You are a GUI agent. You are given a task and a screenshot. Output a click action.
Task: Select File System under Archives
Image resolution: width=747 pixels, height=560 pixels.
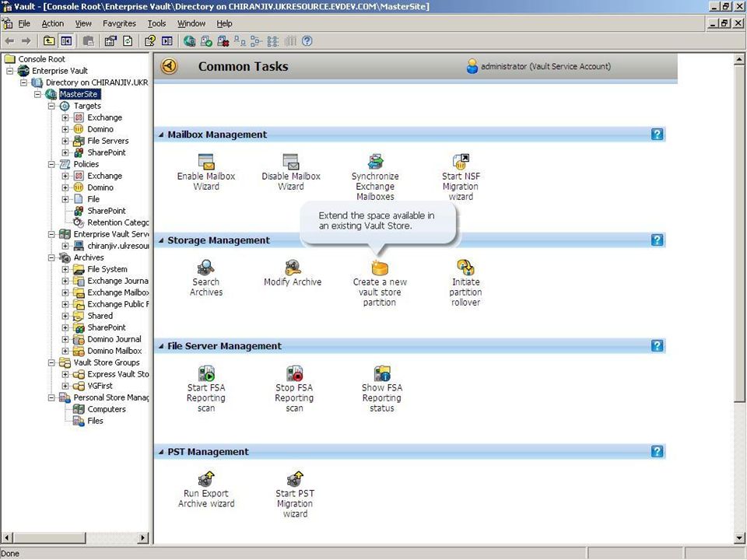[107, 269]
